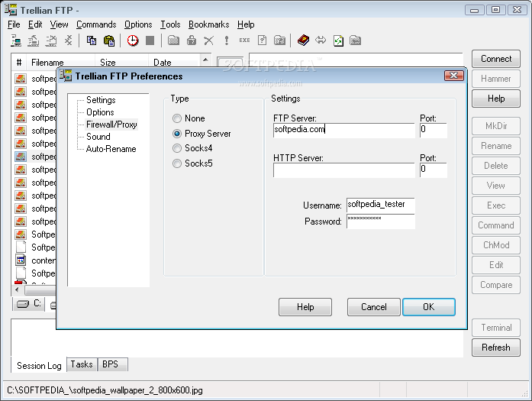The height and width of the screenshot is (401, 532).
Task: Click the Password input field
Action: [x=380, y=221]
